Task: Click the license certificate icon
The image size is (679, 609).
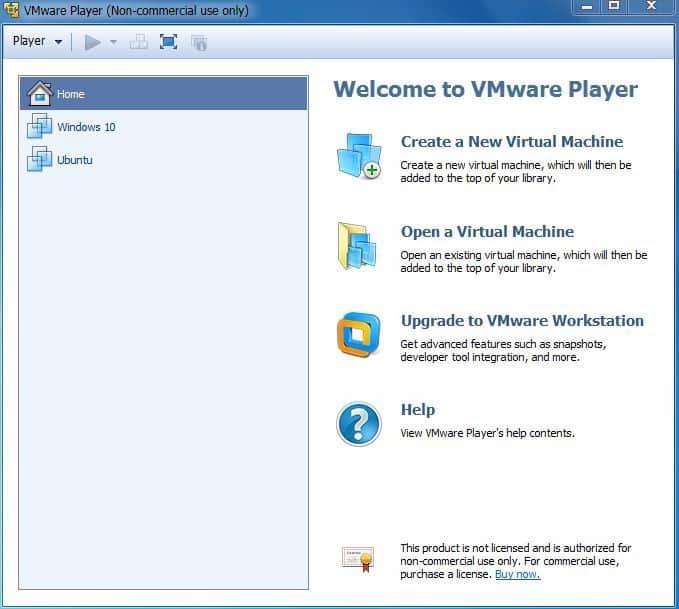Action: point(358,559)
